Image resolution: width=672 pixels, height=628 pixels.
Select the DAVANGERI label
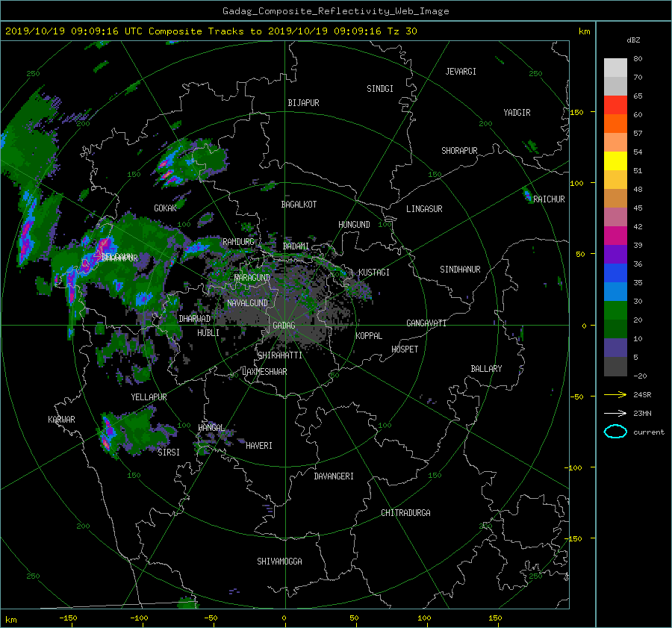pyautogui.click(x=334, y=476)
